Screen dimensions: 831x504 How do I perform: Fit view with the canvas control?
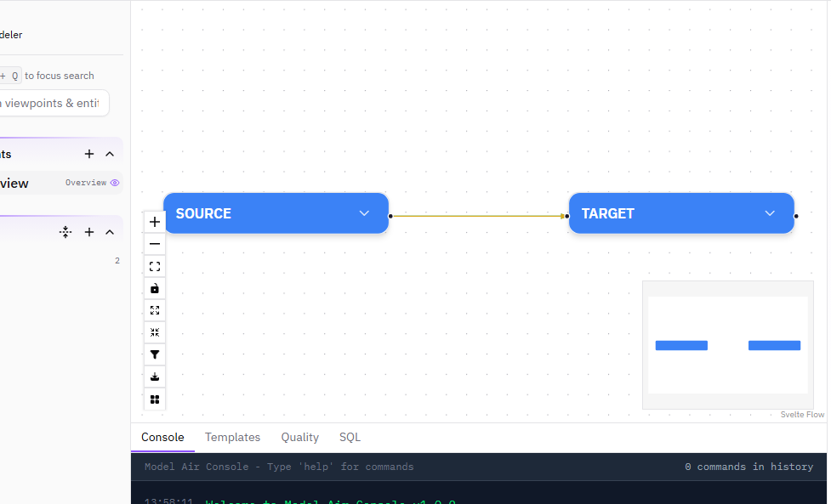tap(155, 266)
